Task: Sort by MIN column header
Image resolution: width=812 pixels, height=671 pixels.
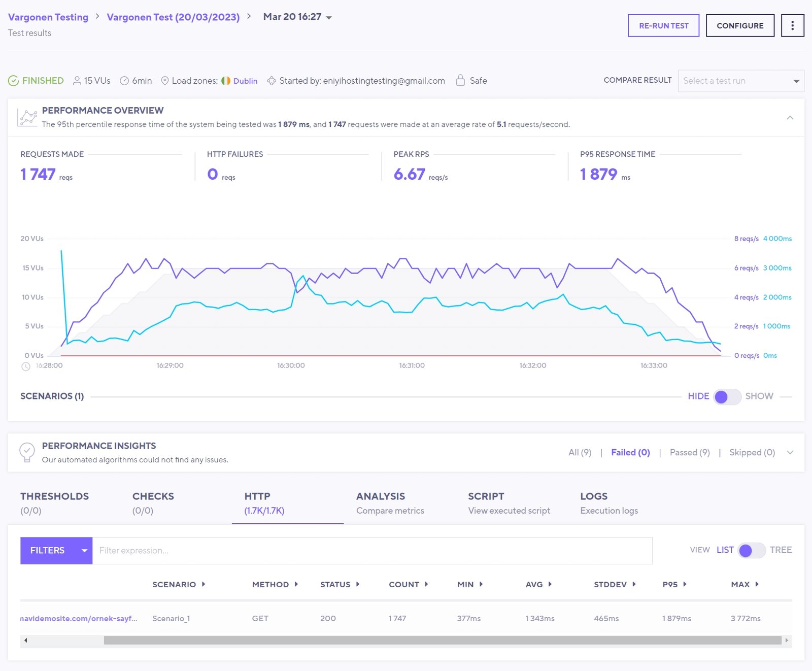Action: tap(470, 584)
